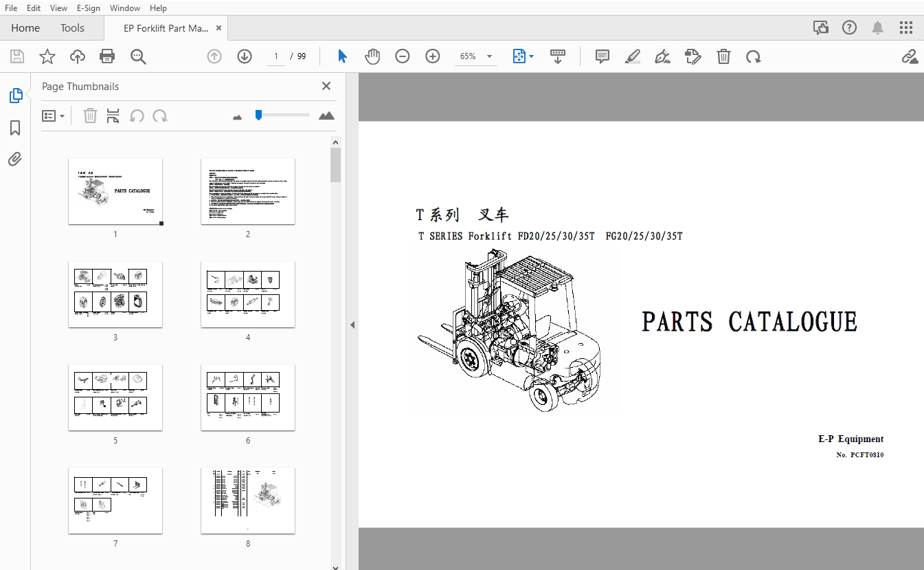Viewport: 924px width, 570px height.
Task: Open the Help question mark icon
Action: tap(849, 28)
